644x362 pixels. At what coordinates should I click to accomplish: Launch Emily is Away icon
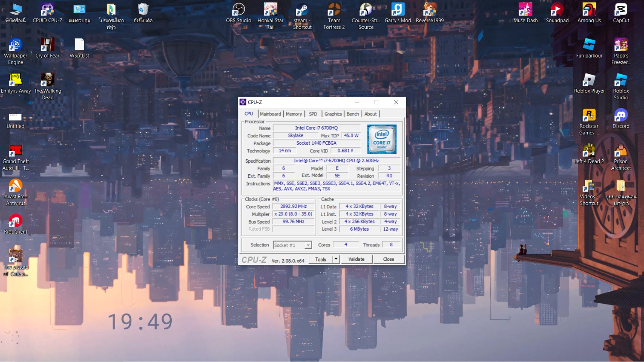tap(15, 83)
